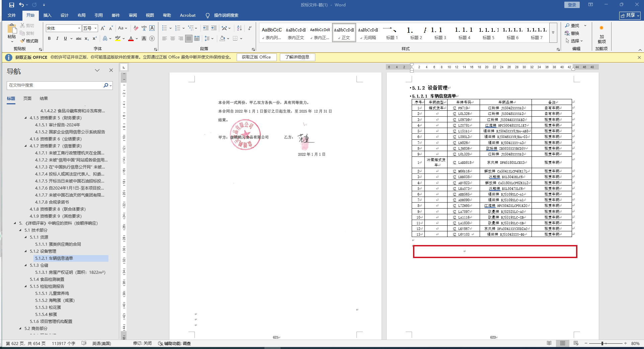Toggle bold formatting

pyautogui.click(x=49, y=38)
